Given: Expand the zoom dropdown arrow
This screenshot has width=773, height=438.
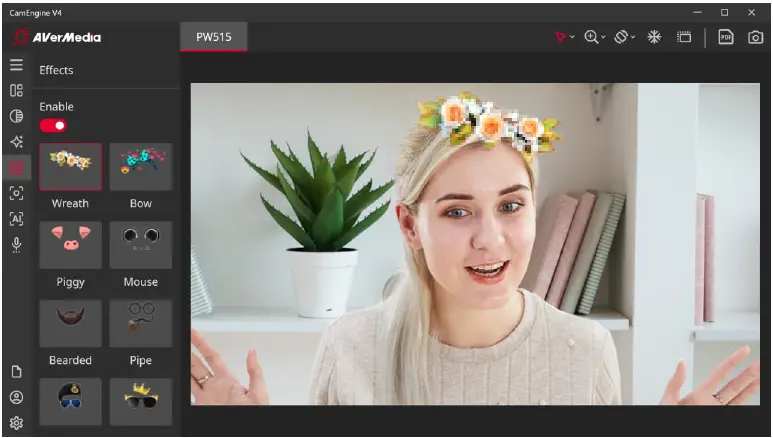Looking at the screenshot, I should [x=603, y=37].
